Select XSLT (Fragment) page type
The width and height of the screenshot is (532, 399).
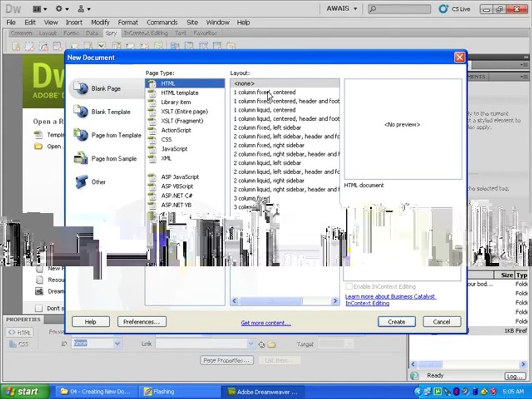[182, 121]
